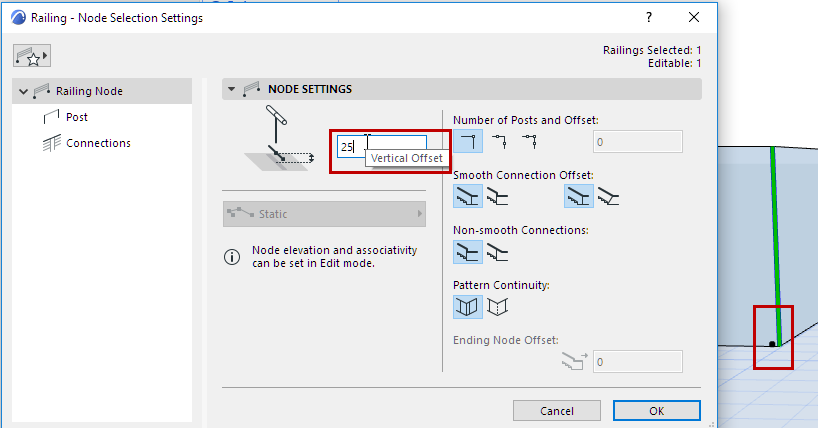Screen dimensions: 818x428
Task: Select second Non-smooth Connections option
Action: (498, 252)
